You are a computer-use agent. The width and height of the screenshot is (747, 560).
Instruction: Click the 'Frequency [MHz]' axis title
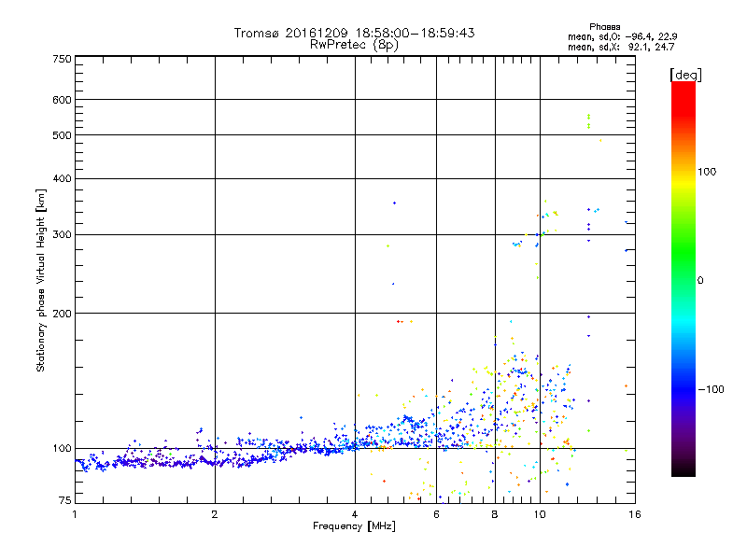tap(354, 526)
